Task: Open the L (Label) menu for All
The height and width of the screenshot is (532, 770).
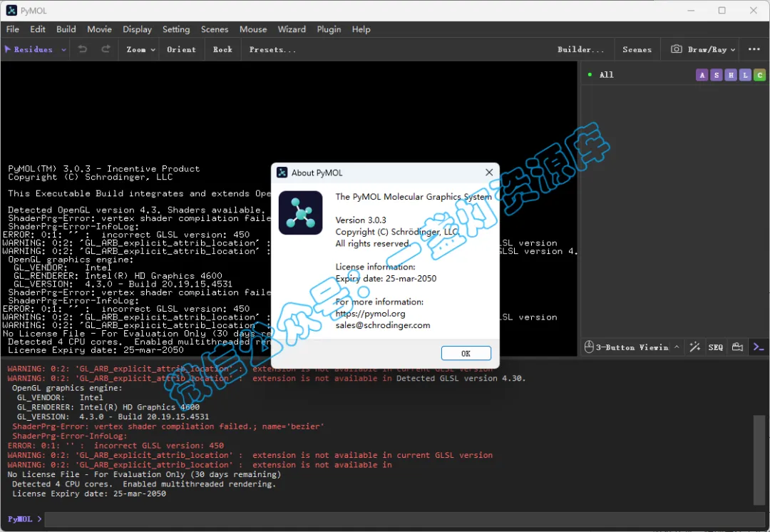Action: point(746,75)
